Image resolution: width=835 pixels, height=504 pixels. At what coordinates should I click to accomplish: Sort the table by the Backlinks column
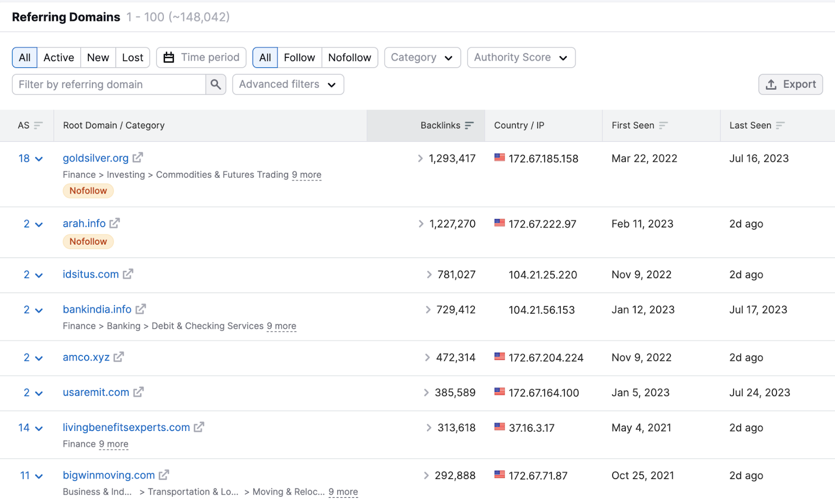pyautogui.click(x=469, y=125)
